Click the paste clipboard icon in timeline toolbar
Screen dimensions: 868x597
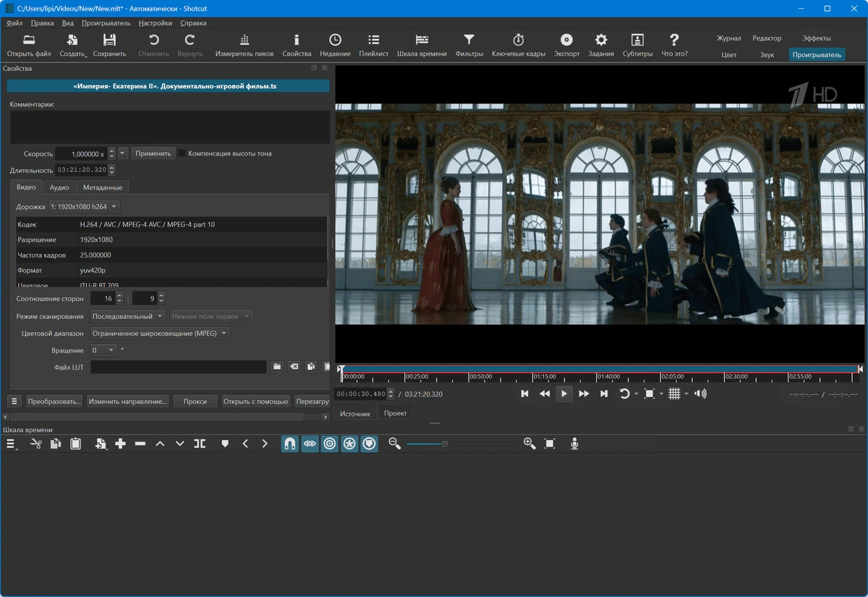pos(75,444)
